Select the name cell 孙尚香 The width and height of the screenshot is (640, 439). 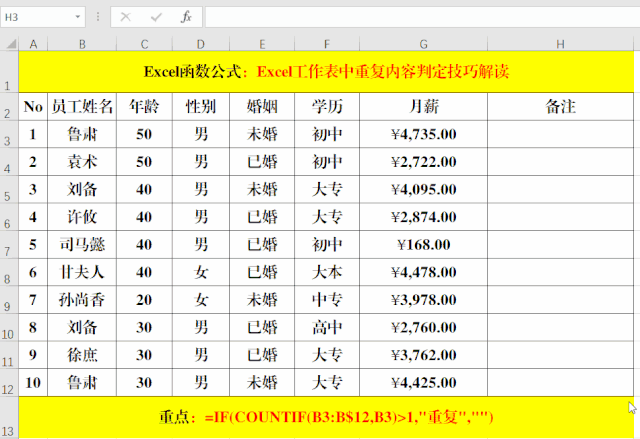point(82,299)
